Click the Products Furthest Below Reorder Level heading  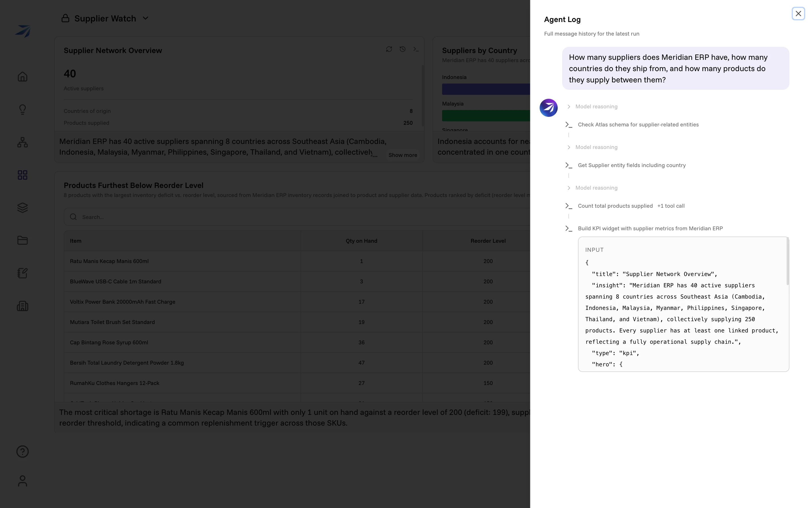pyautogui.click(x=134, y=185)
